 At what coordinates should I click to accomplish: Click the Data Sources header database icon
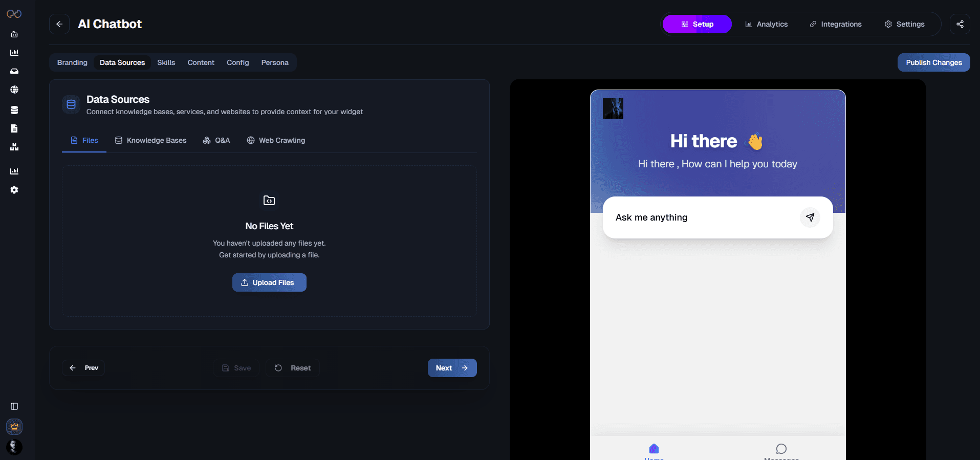[x=71, y=104]
